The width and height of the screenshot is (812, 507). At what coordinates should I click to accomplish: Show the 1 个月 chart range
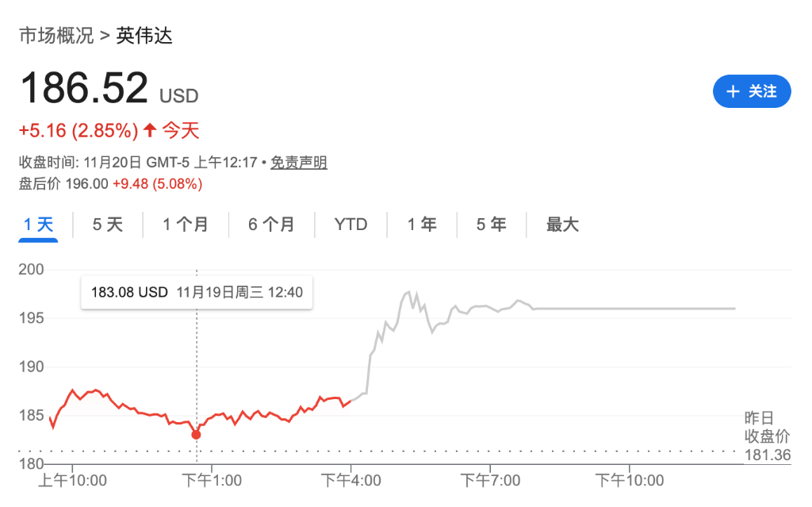tap(186, 225)
